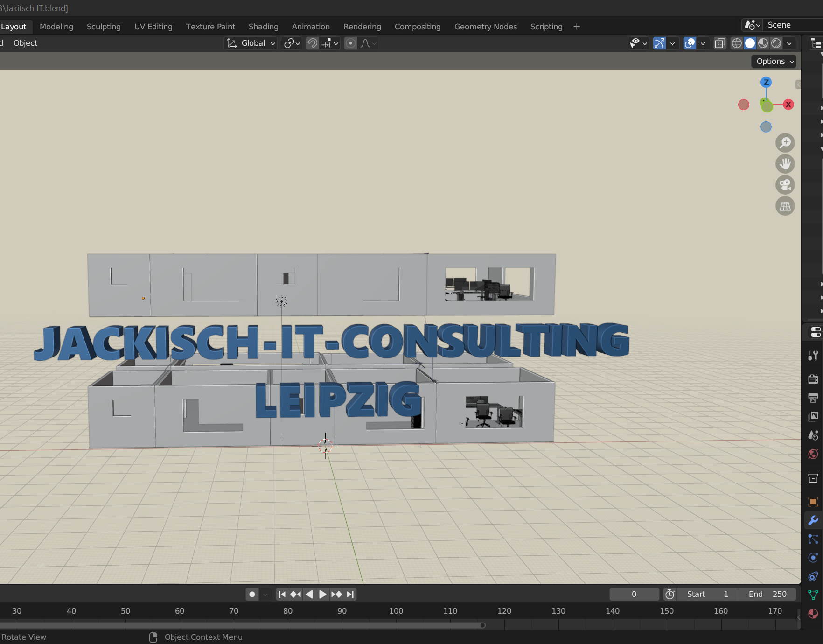
Task: Click the use preview range clock icon
Action: coord(670,594)
